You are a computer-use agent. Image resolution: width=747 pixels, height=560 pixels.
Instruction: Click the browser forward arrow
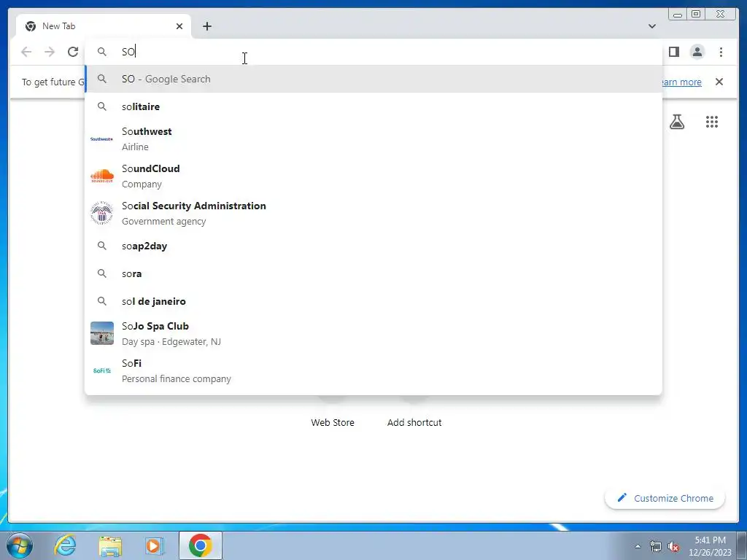[50, 52]
